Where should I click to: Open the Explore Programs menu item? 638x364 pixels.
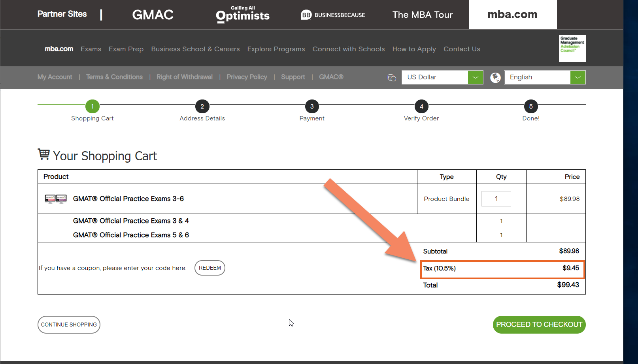pos(276,49)
